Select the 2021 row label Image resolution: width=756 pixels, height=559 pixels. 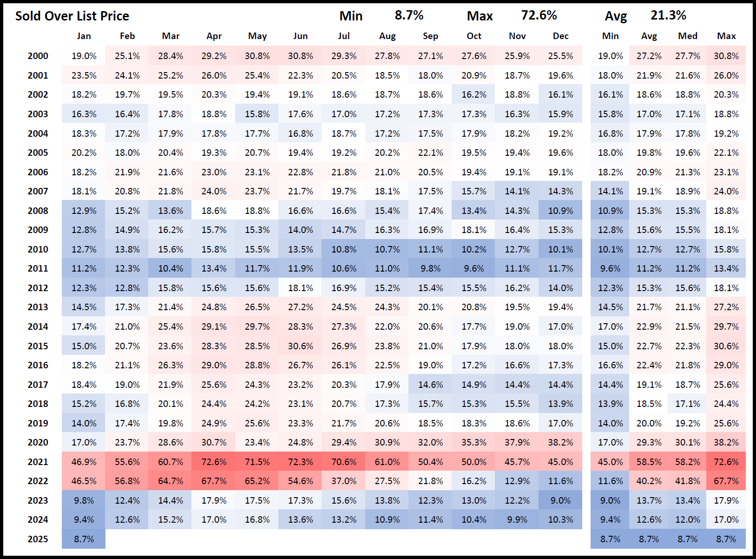pos(38,462)
